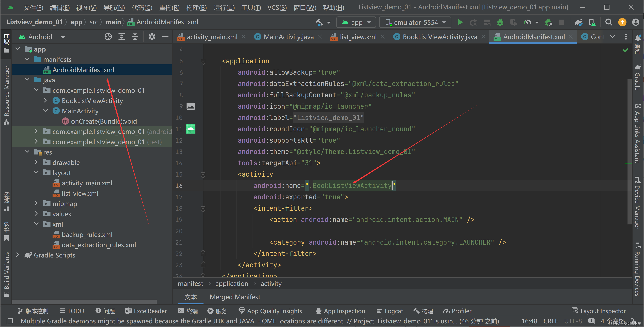Open the emulator-5554 device dropdown
The image size is (644, 327).
tap(415, 22)
